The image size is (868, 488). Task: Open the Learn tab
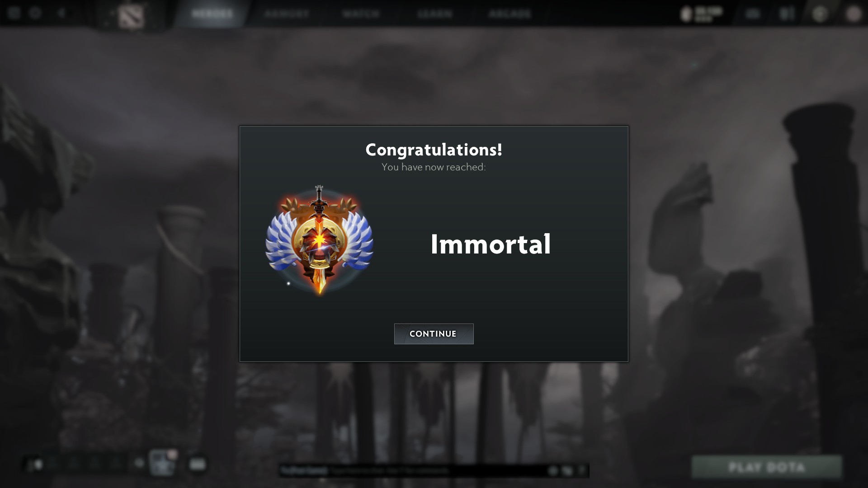pos(435,14)
